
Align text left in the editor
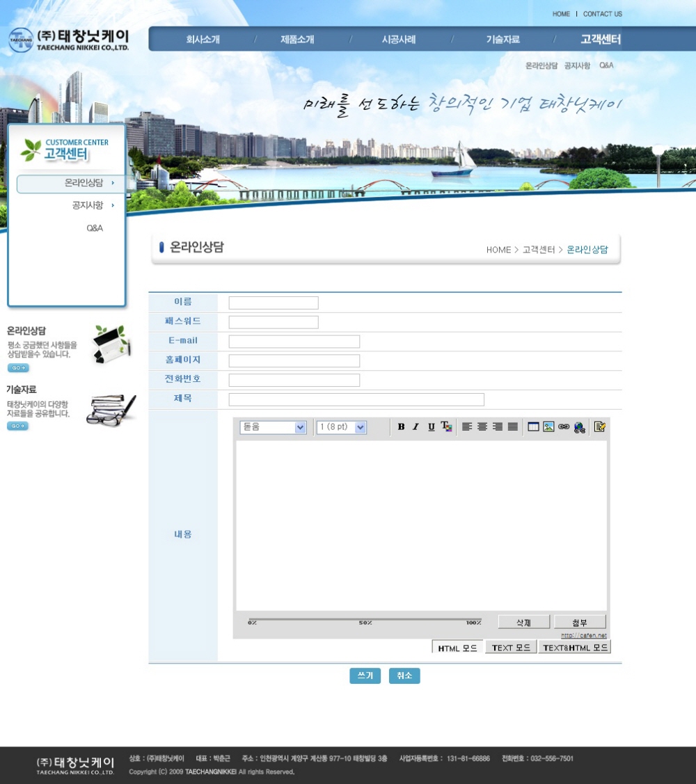467,427
